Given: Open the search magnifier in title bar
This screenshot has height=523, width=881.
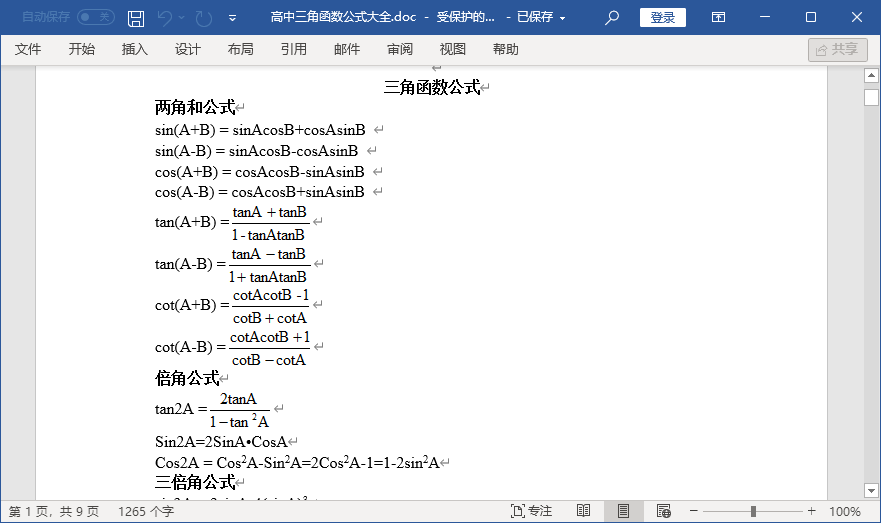Looking at the screenshot, I should tap(612, 18).
